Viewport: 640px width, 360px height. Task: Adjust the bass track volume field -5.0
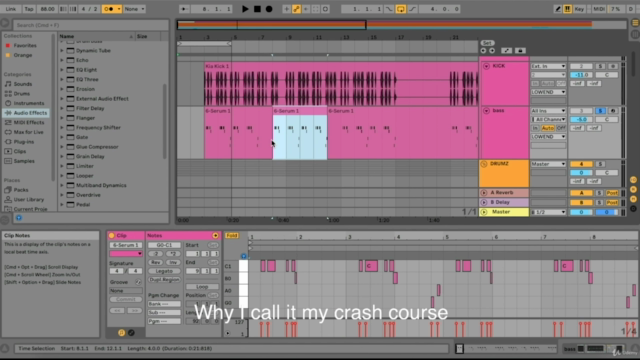tap(581, 120)
